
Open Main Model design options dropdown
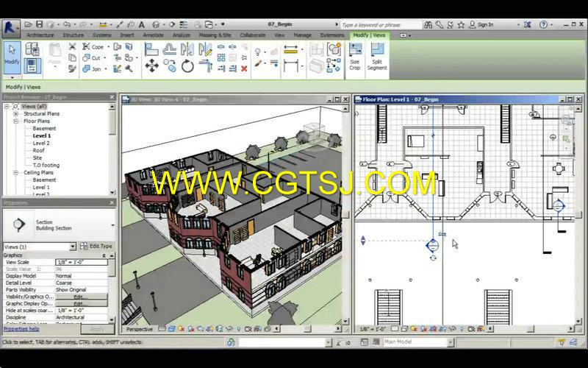tap(451, 342)
